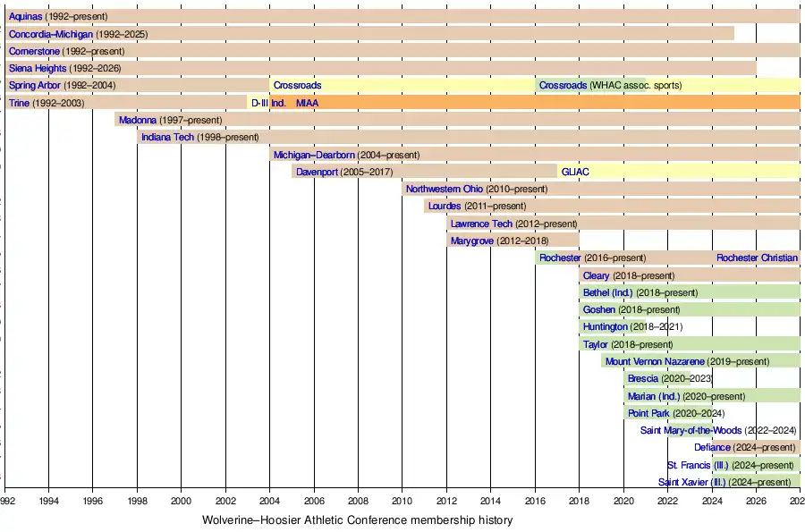Open the Aquinas link
This screenshot has height=532, width=805.
(25, 16)
